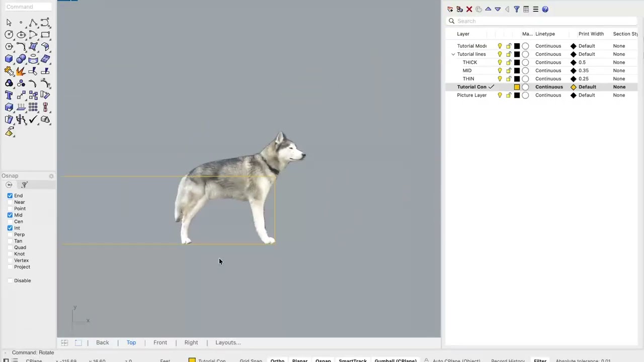This screenshot has width=644, height=362.
Task: Pick the Polyline drawing tool
Action: pyautogui.click(x=33, y=23)
